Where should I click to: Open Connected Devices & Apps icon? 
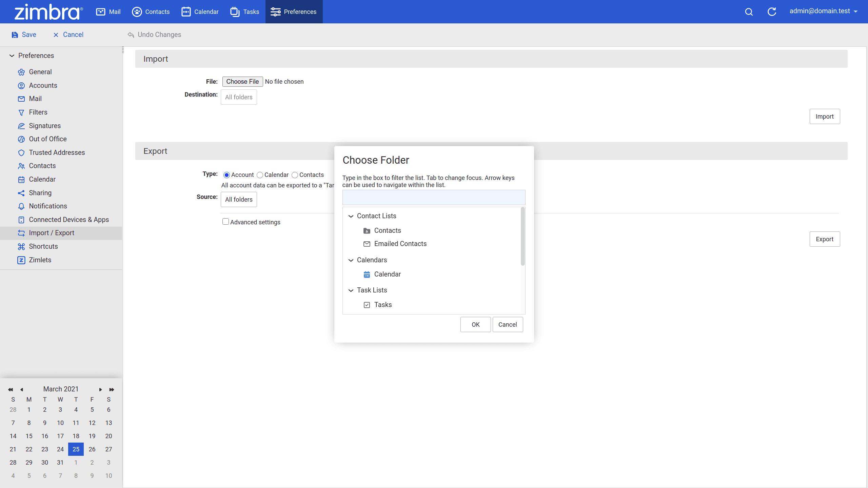click(21, 220)
